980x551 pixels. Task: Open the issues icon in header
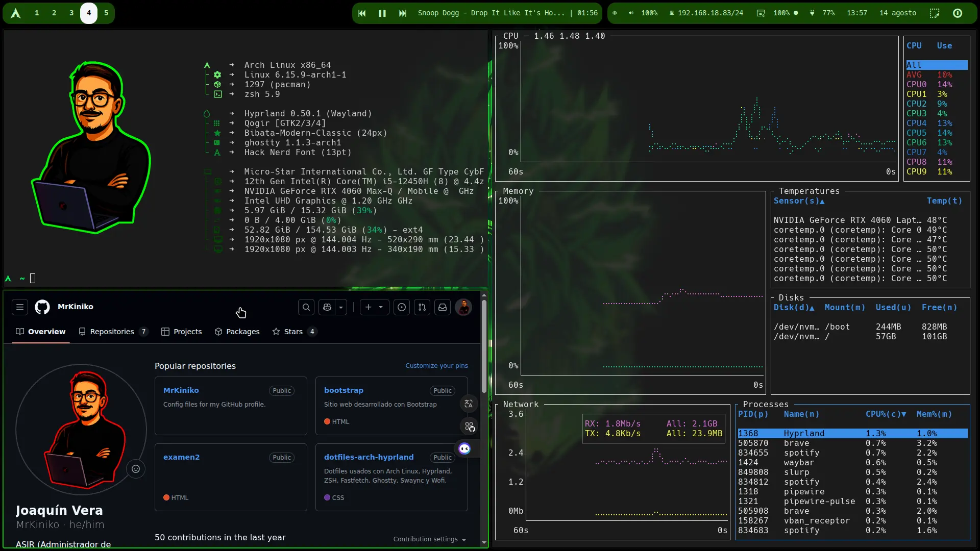pos(402,307)
